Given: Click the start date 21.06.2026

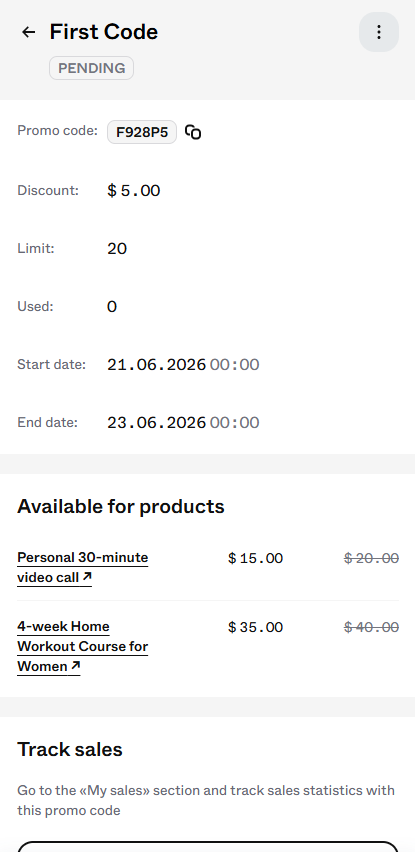Looking at the screenshot, I should pos(156,365).
